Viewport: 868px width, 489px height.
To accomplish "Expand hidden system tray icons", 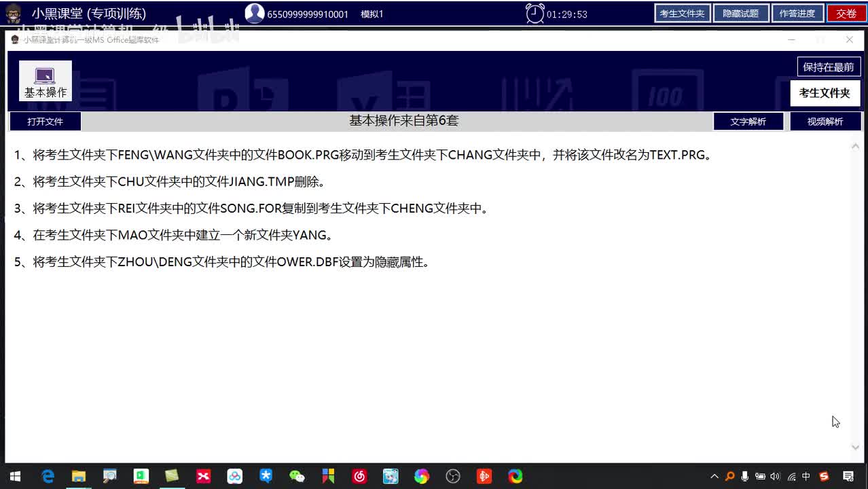I will 715,476.
